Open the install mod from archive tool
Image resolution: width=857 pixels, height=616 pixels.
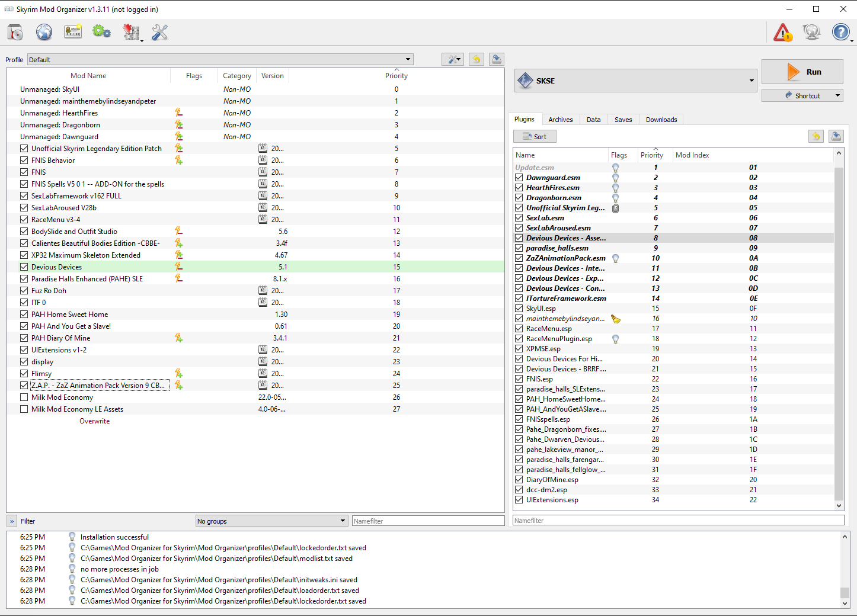pos(15,32)
